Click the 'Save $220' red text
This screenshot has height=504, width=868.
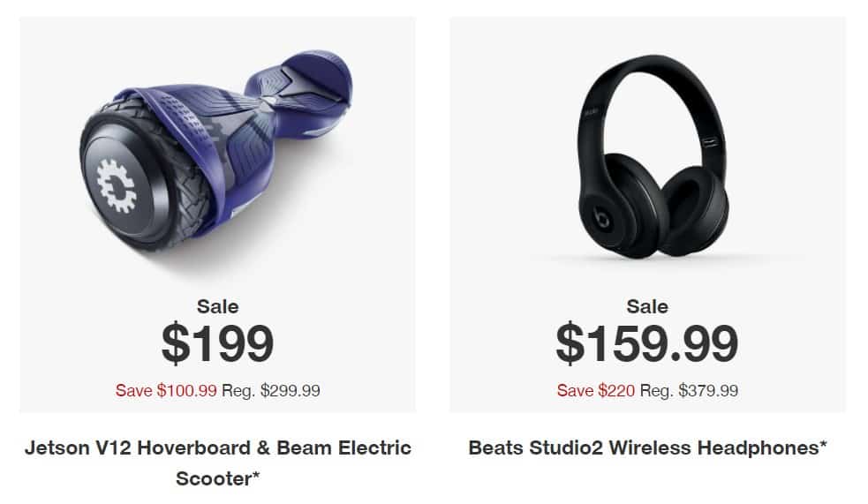(596, 391)
